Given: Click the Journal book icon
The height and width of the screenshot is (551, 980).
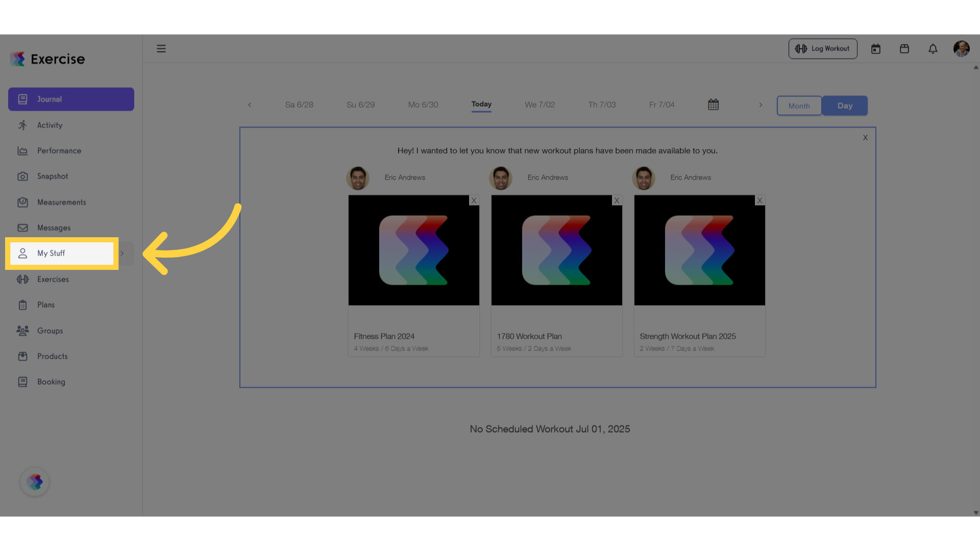Looking at the screenshot, I should [22, 99].
